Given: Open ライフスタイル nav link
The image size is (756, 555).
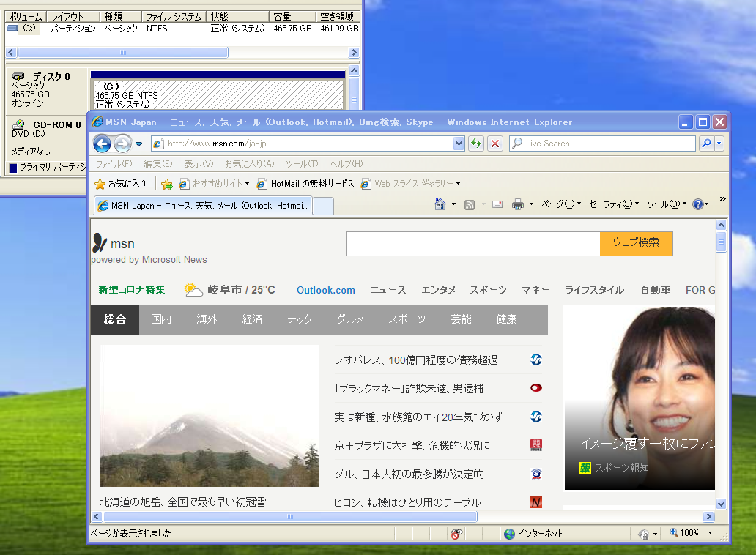Looking at the screenshot, I should (x=594, y=290).
